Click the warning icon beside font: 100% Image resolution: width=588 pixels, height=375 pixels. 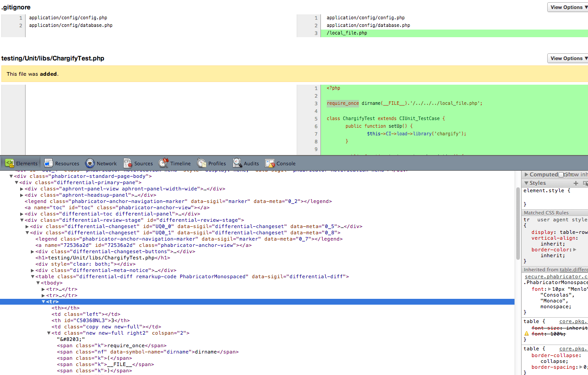coord(527,334)
